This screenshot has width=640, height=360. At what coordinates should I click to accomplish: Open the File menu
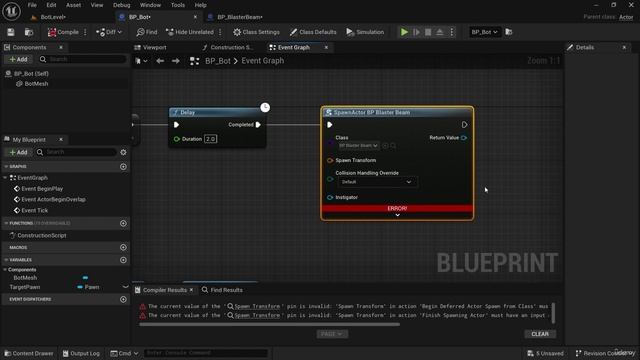(32, 5)
